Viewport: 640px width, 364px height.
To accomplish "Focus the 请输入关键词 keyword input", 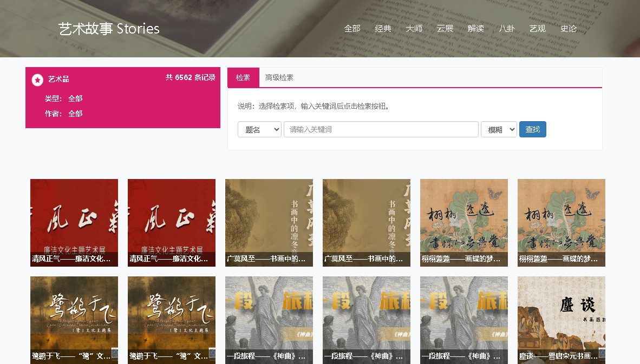I will (x=381, y=130).
